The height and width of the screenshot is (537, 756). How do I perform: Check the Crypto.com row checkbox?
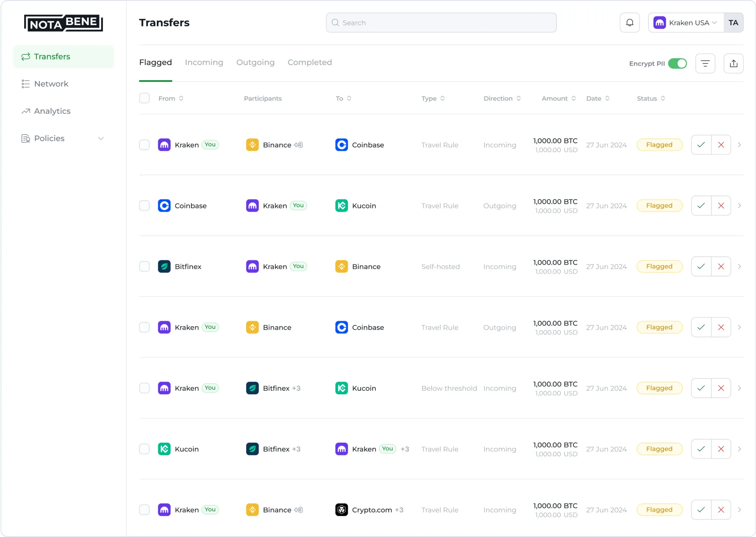(145, 510)
